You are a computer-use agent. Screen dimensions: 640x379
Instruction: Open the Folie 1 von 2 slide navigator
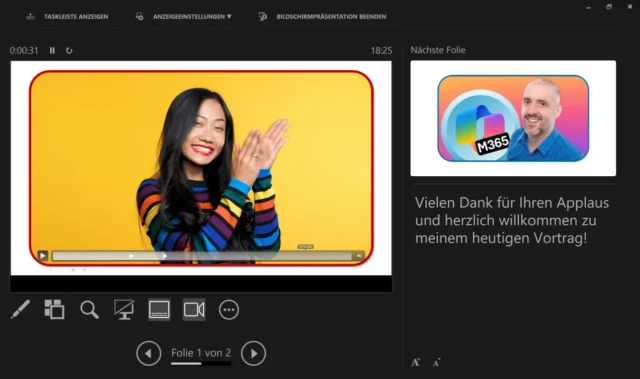[201, 353]
